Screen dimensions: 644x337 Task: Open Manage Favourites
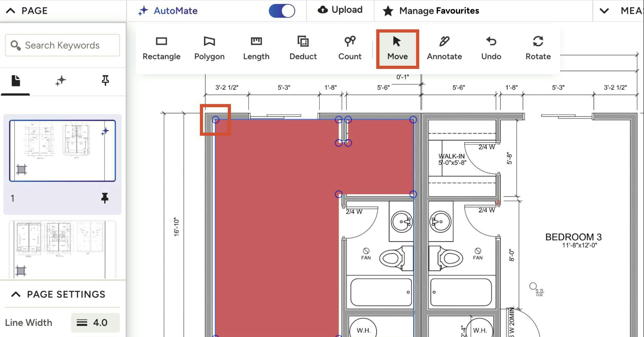(431, 11)
